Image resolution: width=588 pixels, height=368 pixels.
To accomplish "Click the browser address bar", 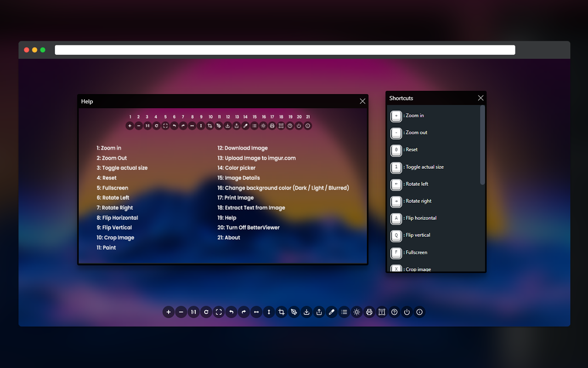I will [x=285, y=50].
